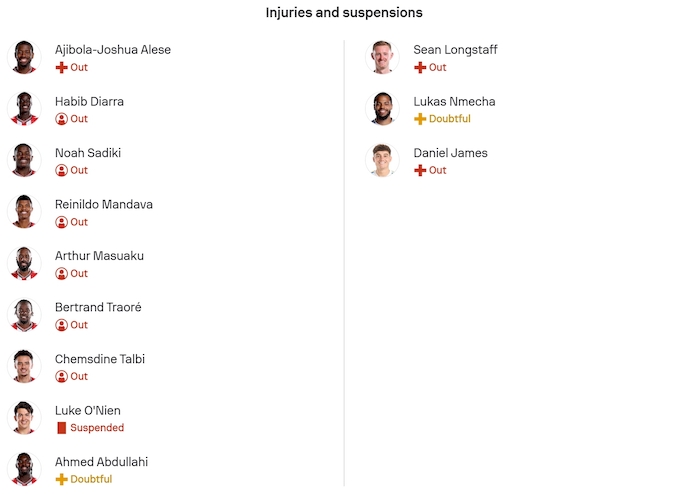Screen dimensions: 690x496
Task: Click Ahmed Abdullahi's yellow doubtful cross icon
Action: click(61, 480)
